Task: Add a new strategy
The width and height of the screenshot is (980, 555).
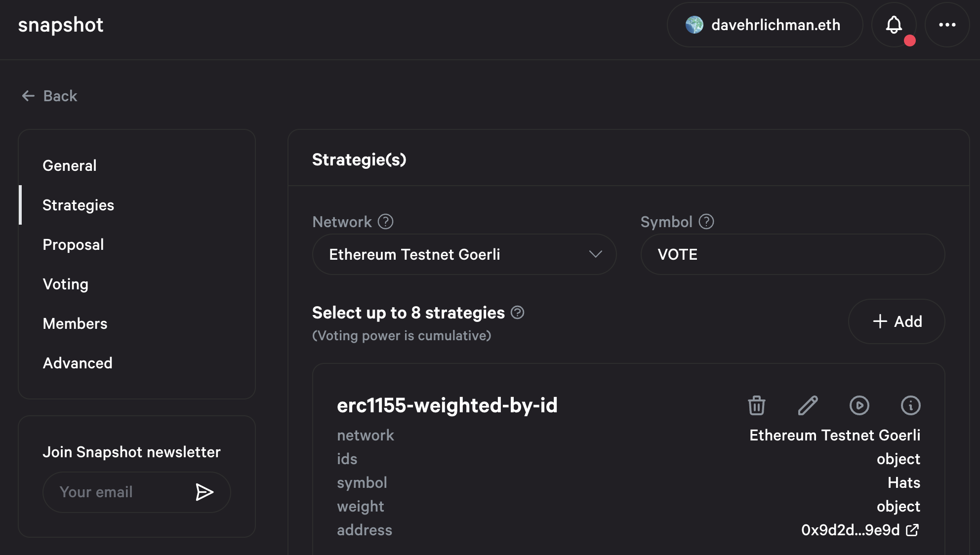Action: [897, 321]
